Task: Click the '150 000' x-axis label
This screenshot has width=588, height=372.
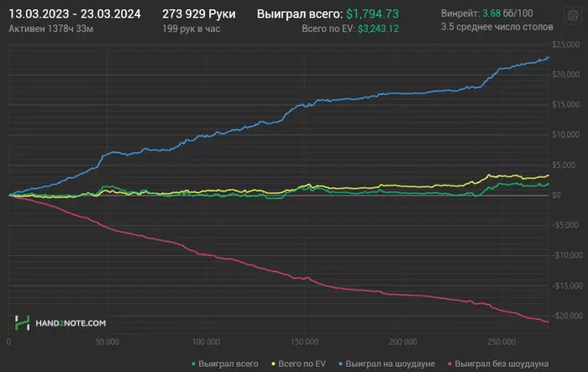Action: click(x=304, y=342)
